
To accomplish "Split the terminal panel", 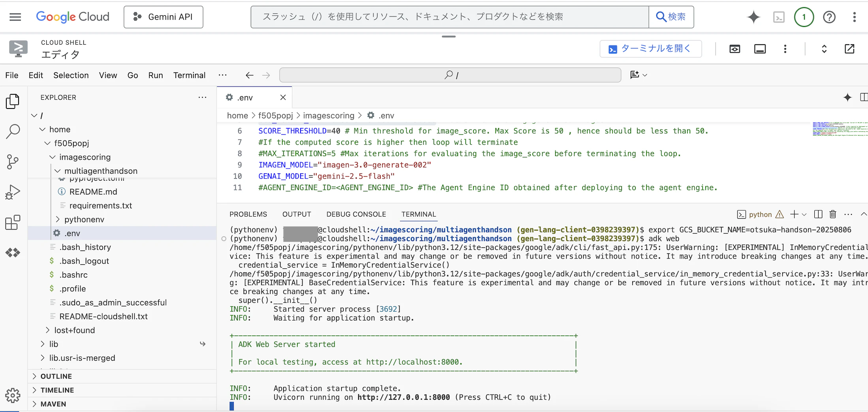I will point(818,214).
